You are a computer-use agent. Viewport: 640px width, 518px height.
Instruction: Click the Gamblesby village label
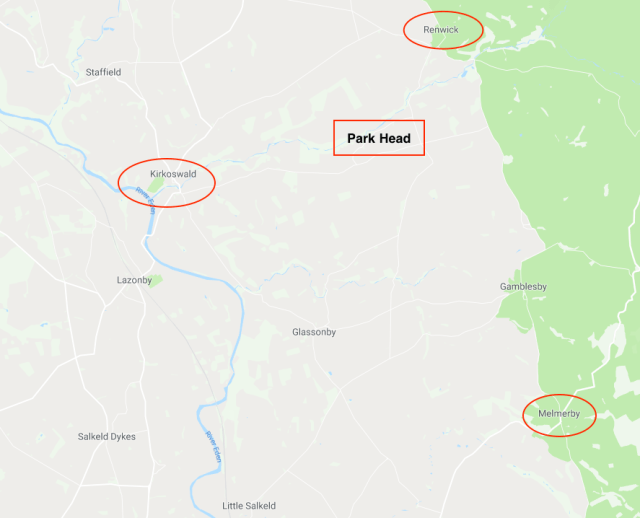(523, 287)
